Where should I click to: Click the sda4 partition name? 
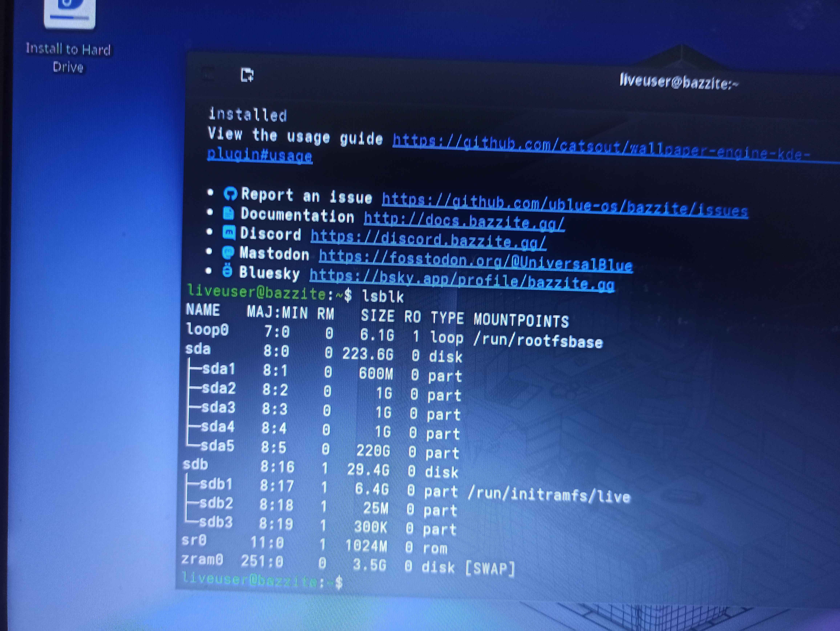[x=218, y=426]
